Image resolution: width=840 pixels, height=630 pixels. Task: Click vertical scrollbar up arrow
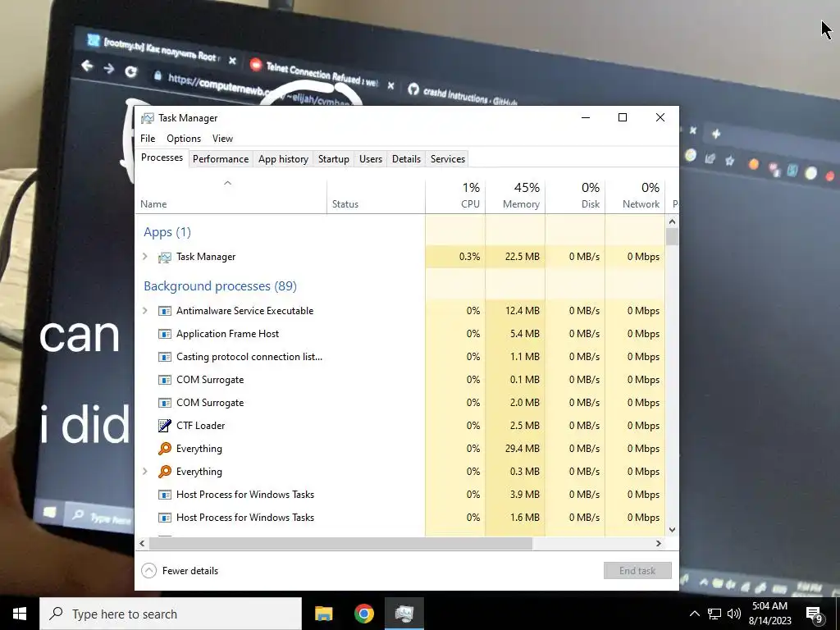[673, 221]
